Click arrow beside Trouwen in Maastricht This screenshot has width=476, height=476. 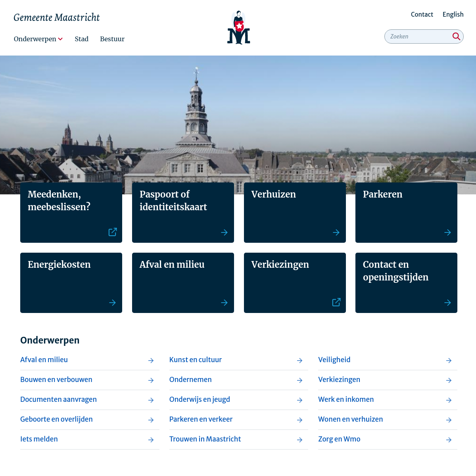[x=300, y=440]
